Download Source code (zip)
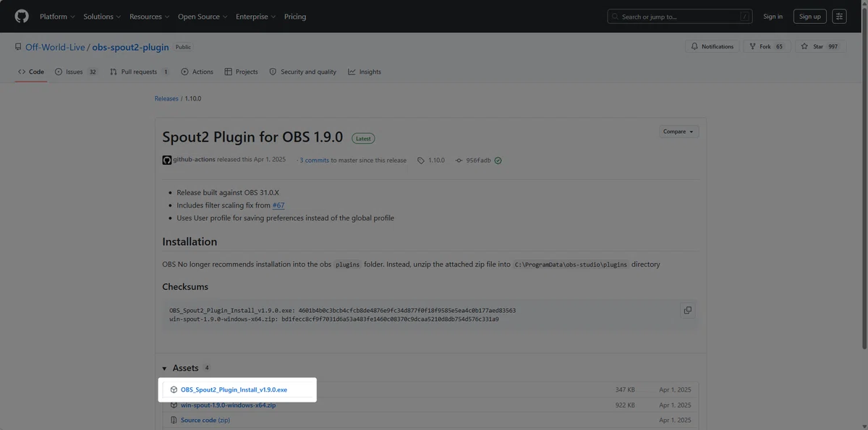The width and height of the screenshot is (868, 430). coord(205,420)
